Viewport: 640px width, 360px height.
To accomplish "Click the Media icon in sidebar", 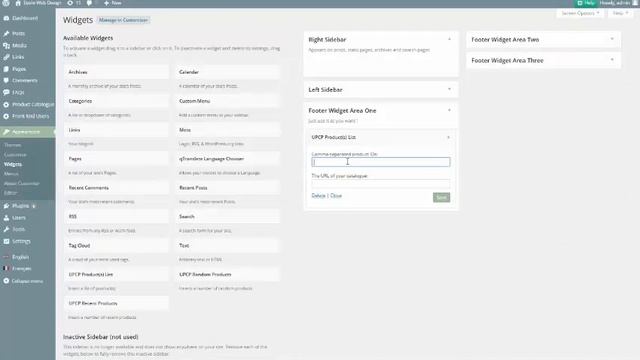I will tap(6, 45).
